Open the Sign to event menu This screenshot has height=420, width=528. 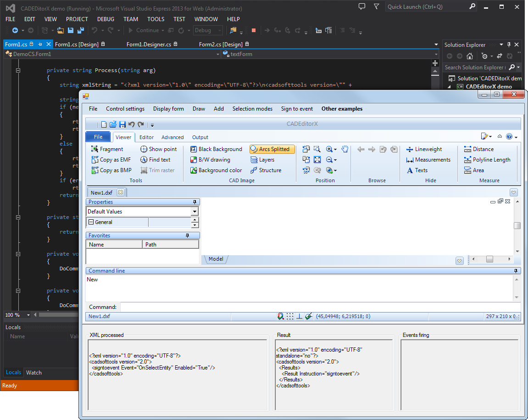click(297, 109)
